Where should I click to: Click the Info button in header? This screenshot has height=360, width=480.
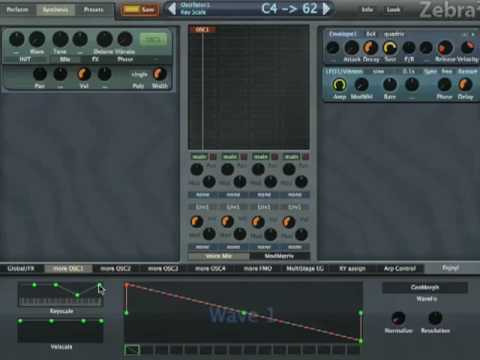(367, 10)
